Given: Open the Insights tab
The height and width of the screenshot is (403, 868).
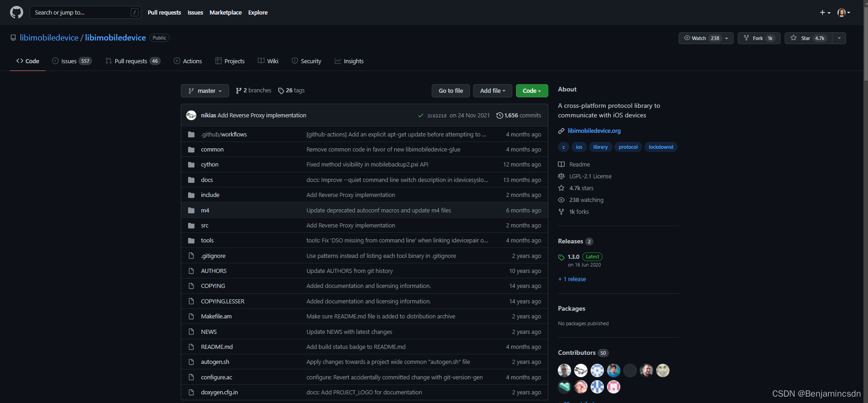Looking at the screenshot, I should pyautogui.click(x=349, y=61).
